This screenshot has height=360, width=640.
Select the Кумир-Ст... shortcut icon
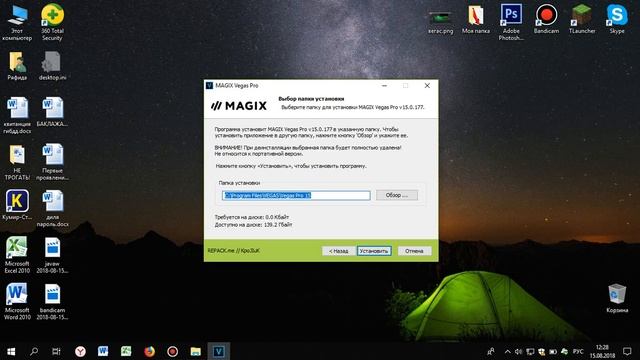click(x=17, y=205)
